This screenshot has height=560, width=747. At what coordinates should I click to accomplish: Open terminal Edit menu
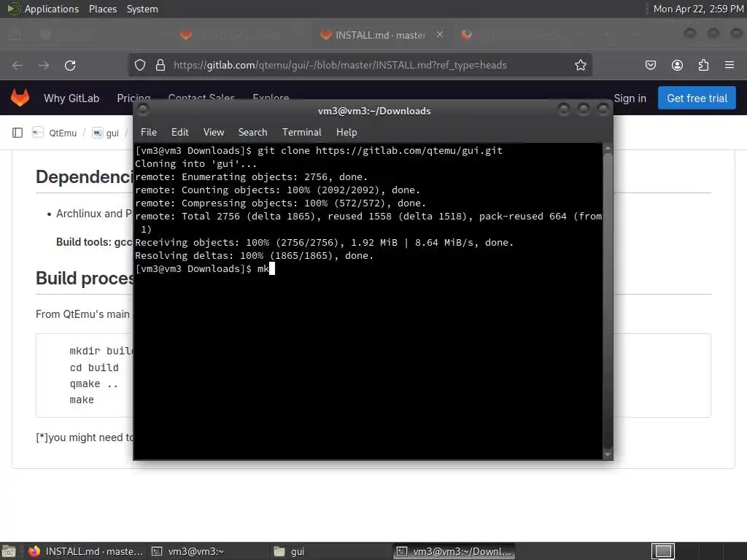[x=179, y=132]
